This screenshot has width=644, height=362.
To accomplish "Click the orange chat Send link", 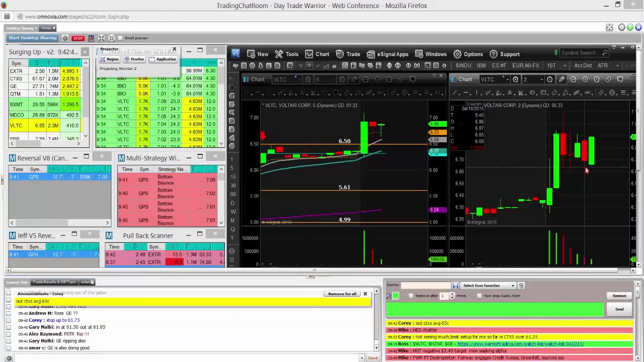I will pos(373,358).
